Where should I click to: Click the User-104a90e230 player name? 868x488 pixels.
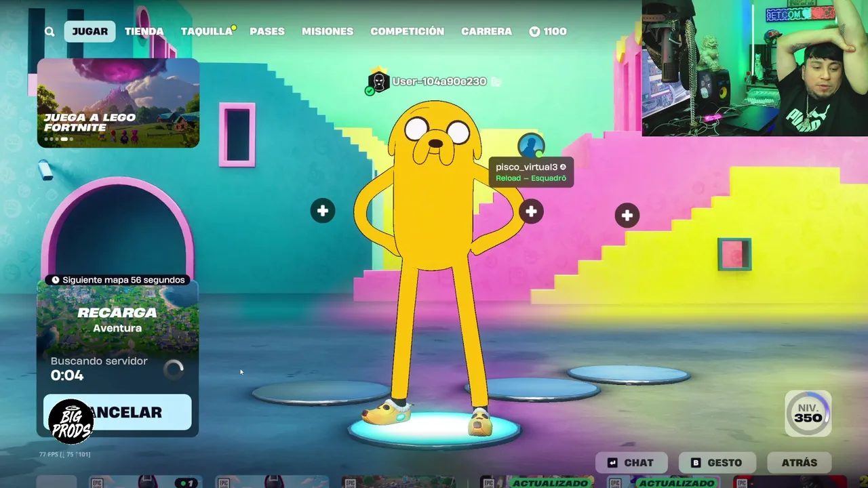pos(439,81)
